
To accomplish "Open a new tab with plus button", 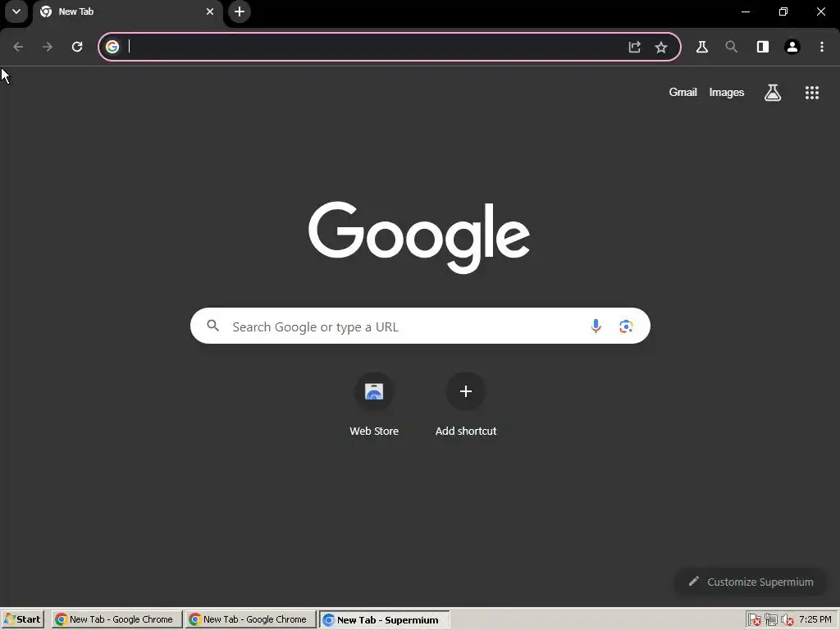I will pos(240,11).
